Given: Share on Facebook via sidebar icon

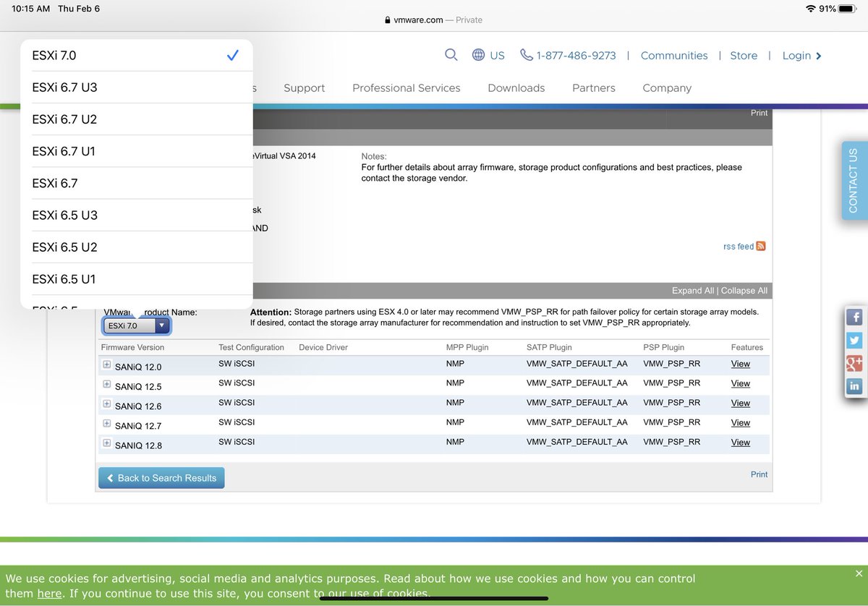Looking at the screenshot, I should [x=854, y=317].
